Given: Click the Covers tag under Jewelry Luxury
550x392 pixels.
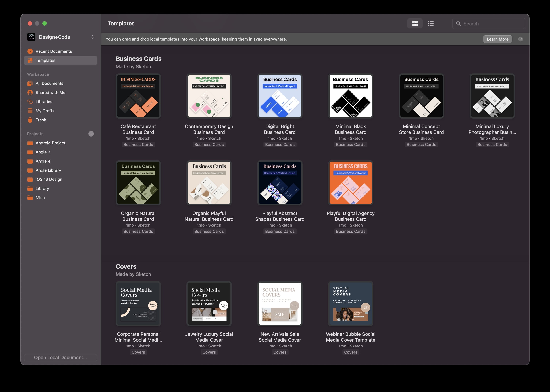Looking at the screenshot, I should (209, 352).
